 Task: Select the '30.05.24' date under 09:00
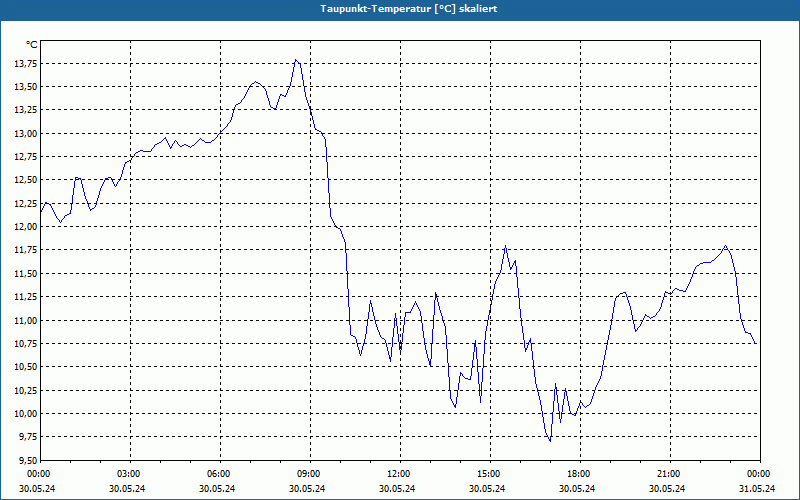[307, 488]
